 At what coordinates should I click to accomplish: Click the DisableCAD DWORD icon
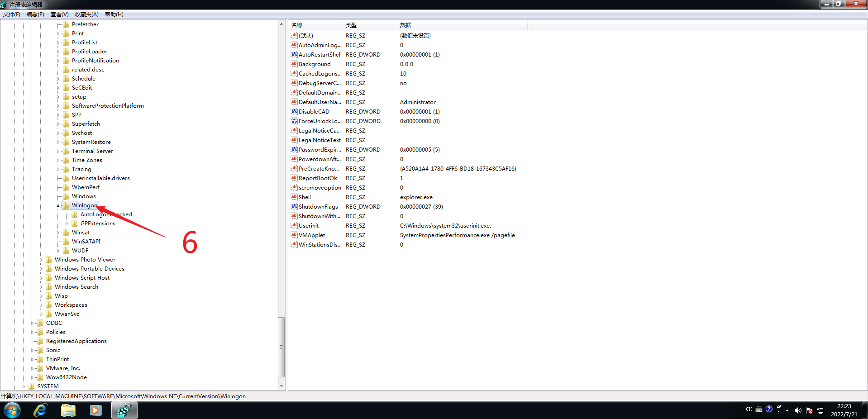tap(294, 111)
